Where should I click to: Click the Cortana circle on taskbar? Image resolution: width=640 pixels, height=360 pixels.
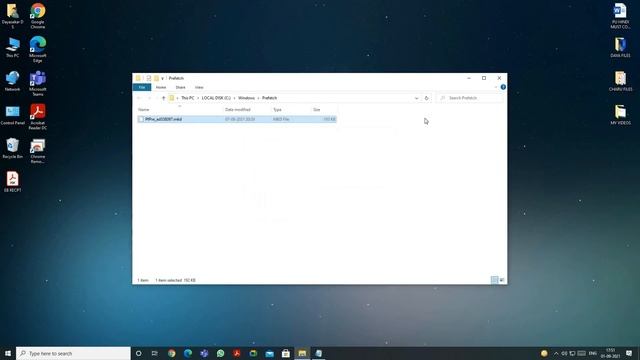coord(138,353)
